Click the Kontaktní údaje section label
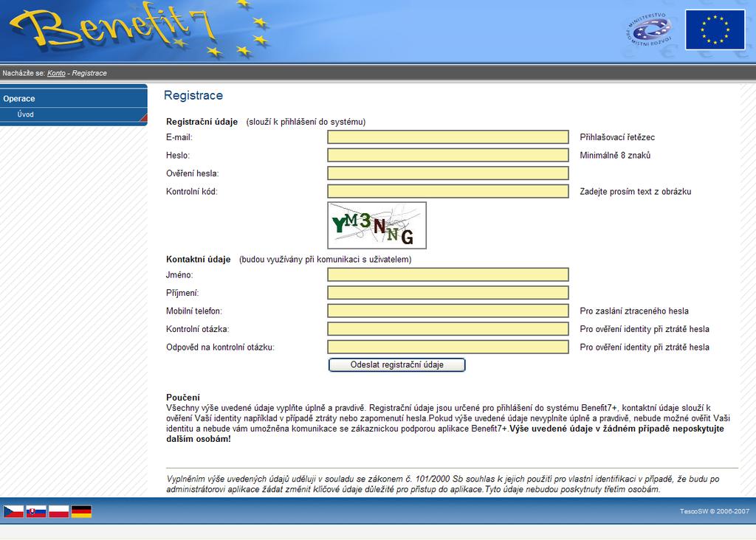Viewport: 756px width, 540px height. coord(198,259)
